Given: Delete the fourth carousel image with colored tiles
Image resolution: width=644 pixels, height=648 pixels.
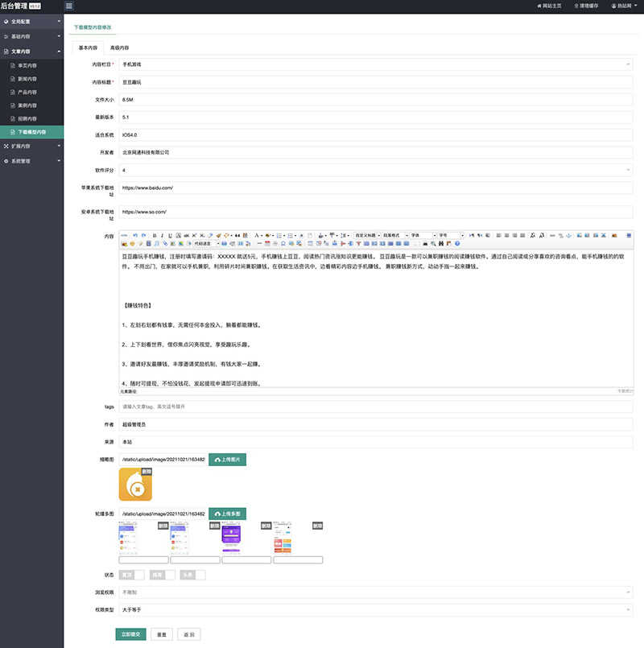Looking at the screenshot, I should click(317, 526).
